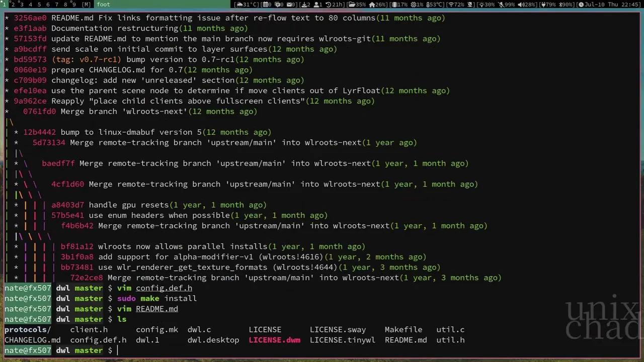The height and width of the screenshot is (362, 644).
Task: Click the clock icon beside Jul-10 date
Action: pyautogui.click(x=580, y=5)
